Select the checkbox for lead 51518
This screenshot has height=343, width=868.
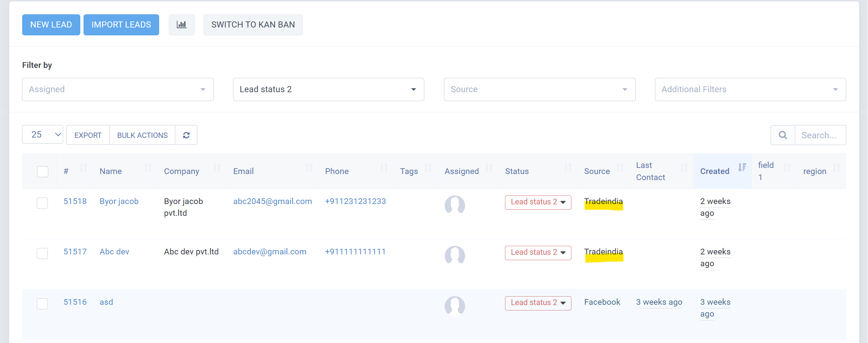tap(42, 203)
